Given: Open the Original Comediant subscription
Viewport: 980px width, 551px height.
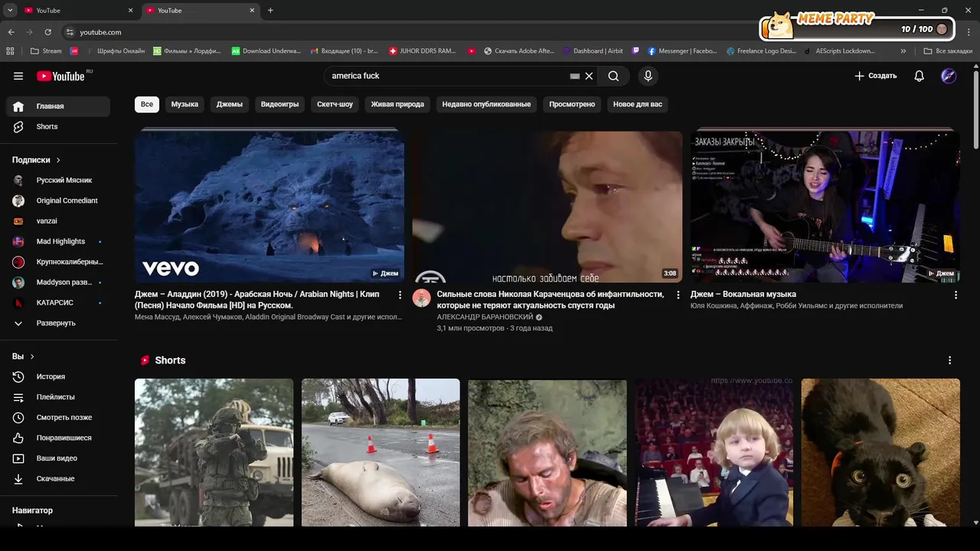Looking at the screenshot, I should pos(58,201).
